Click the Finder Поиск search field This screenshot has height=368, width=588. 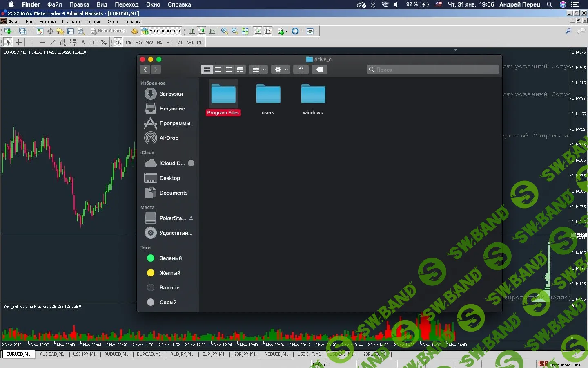tap(433, 70)
